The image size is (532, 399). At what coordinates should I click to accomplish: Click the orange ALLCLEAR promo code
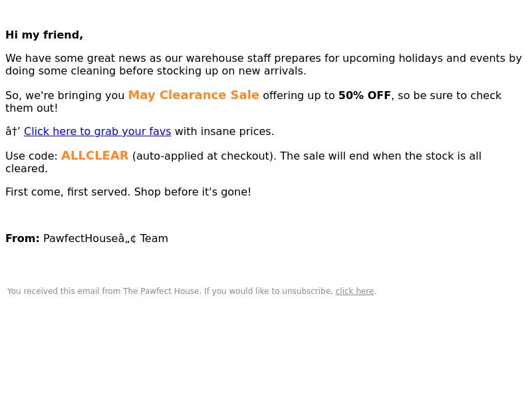[94, 156]
